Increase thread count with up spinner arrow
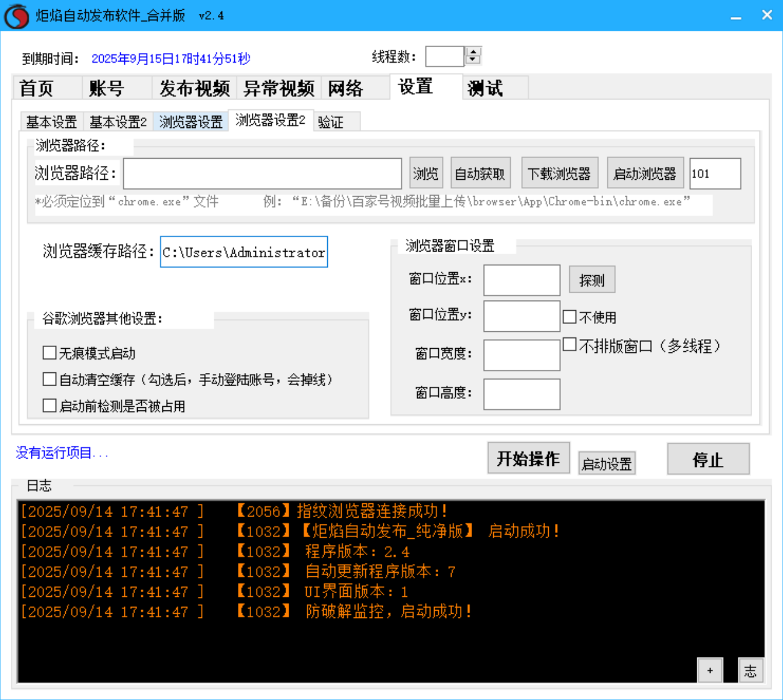783x700 pixels. tap(474, 52)
